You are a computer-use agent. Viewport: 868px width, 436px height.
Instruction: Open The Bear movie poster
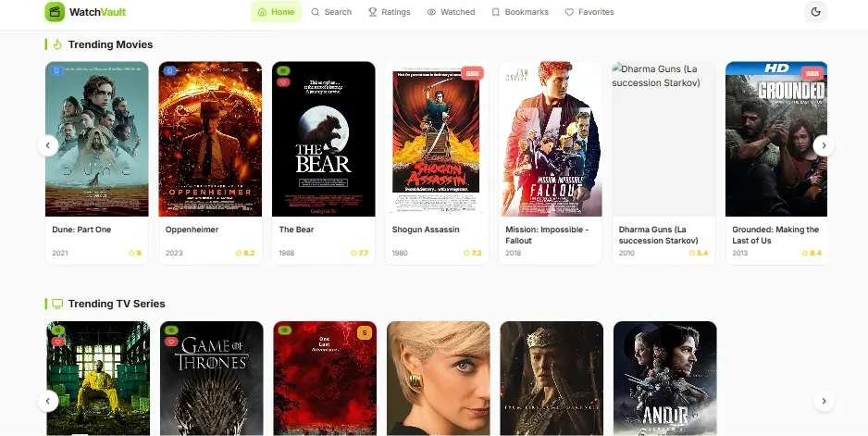point(324,139)
